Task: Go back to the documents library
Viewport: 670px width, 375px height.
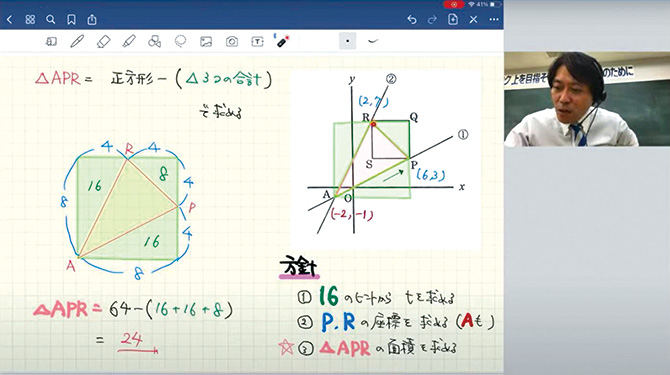Action: click(x=9, y=20)
